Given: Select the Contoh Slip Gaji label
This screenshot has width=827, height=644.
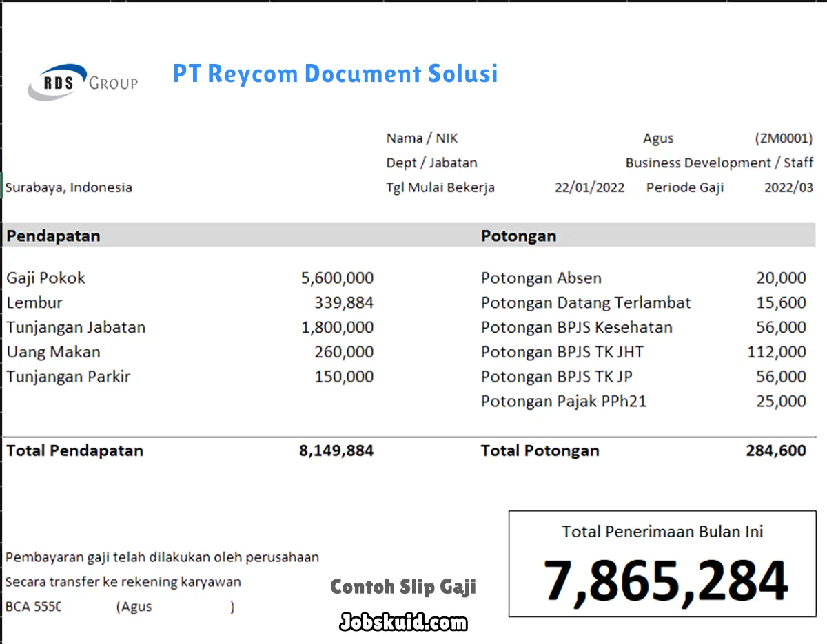Looking at the screenshot, I should point(402,587).
